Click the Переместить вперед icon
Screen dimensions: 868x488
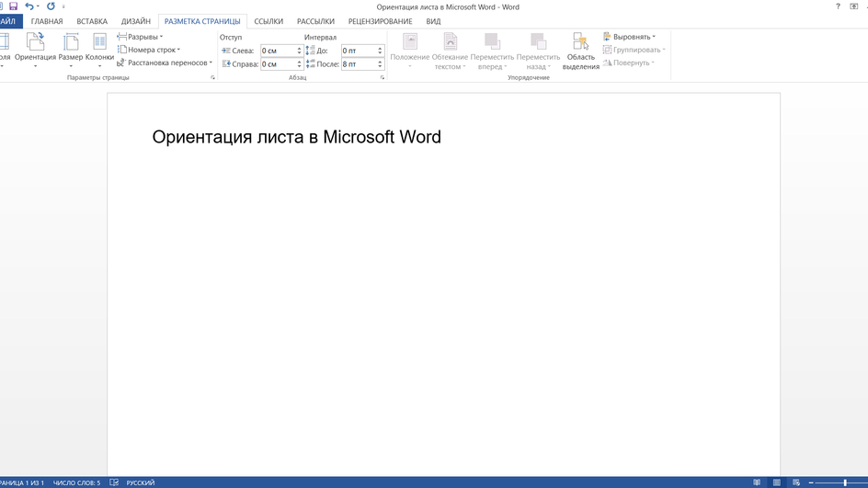[492, 41]
